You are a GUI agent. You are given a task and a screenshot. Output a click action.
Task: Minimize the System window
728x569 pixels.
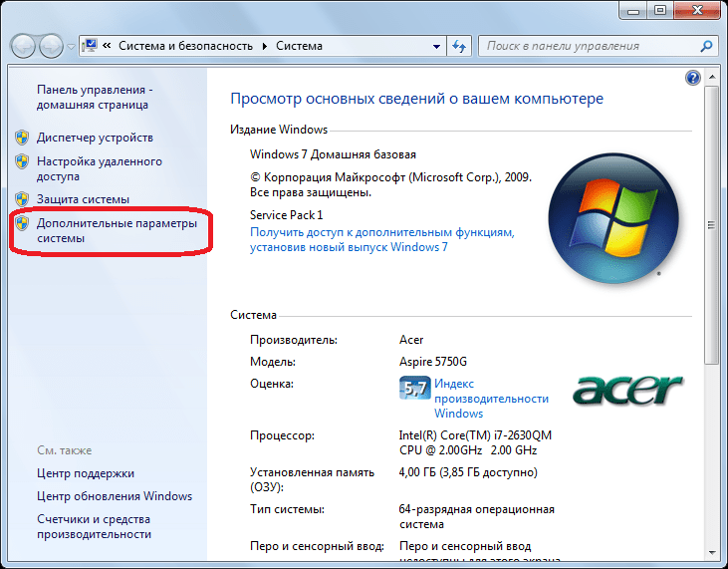632,10
